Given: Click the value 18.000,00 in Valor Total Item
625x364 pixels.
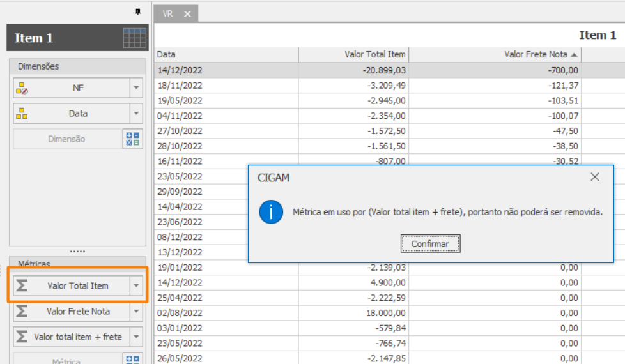Looking at the screenshot, I should [386, 313].
